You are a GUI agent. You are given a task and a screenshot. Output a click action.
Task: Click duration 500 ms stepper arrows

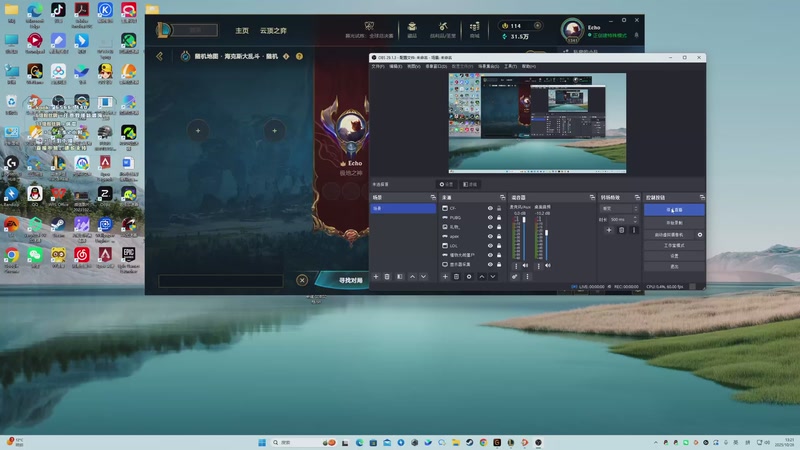click(635, 219)
